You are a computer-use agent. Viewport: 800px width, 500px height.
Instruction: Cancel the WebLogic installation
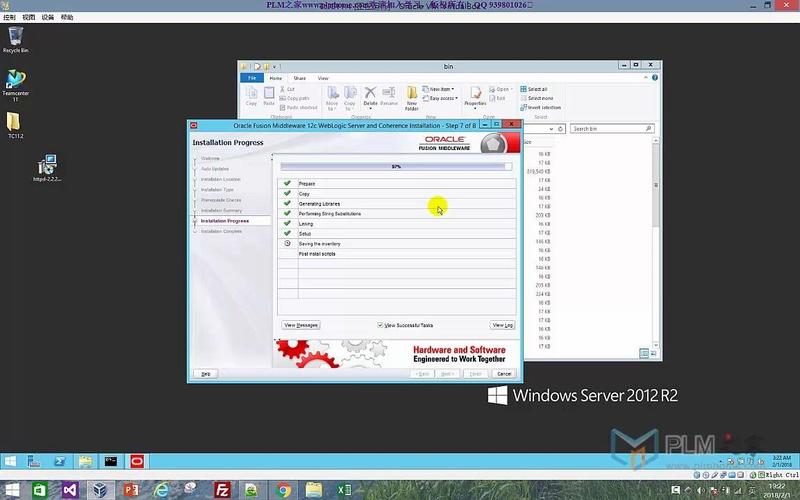[x=504, y=373]
